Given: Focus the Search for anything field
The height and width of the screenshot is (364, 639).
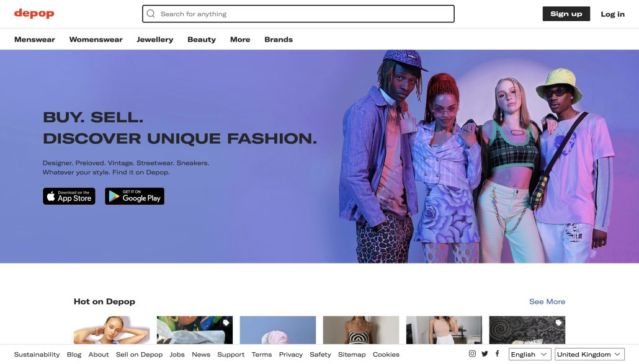Looking at the screenshot, I should 298,14.
